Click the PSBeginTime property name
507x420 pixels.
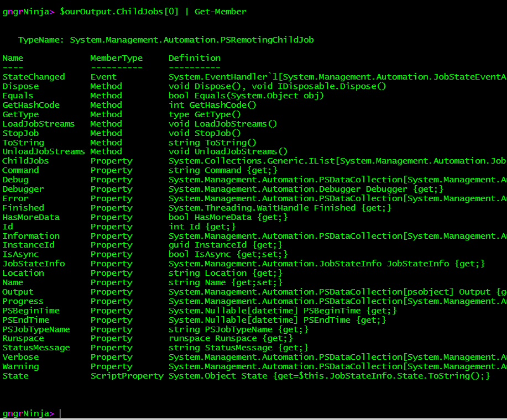click(x=31, y=311)
